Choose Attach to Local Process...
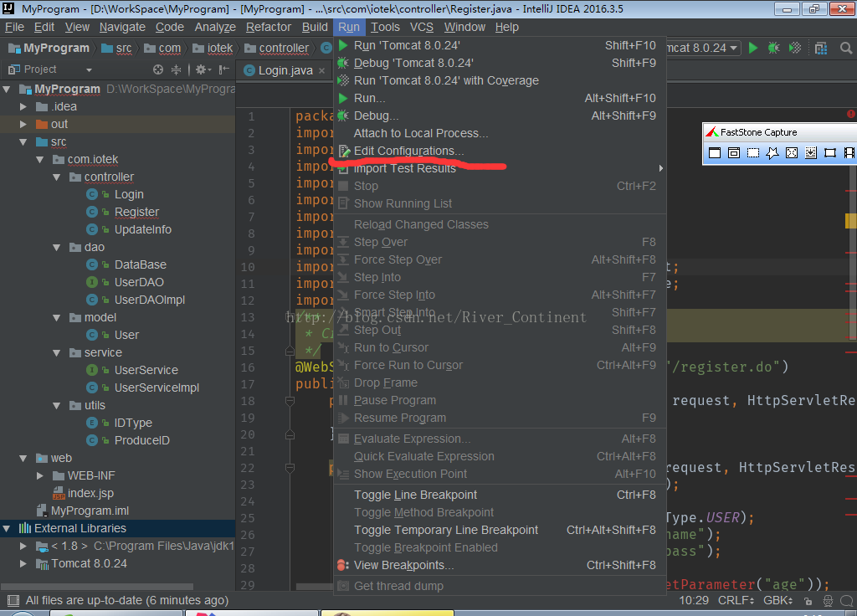 click(500, 133)
